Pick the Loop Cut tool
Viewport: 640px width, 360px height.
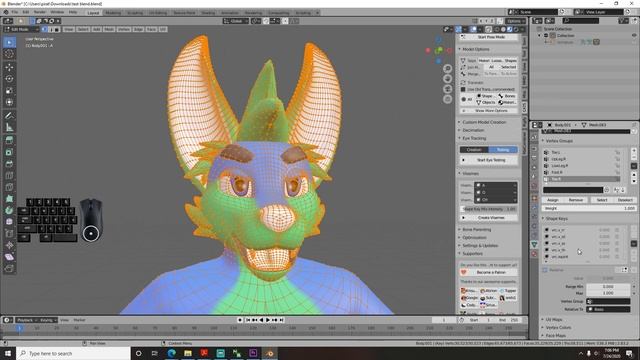click(x=9, y=176)
